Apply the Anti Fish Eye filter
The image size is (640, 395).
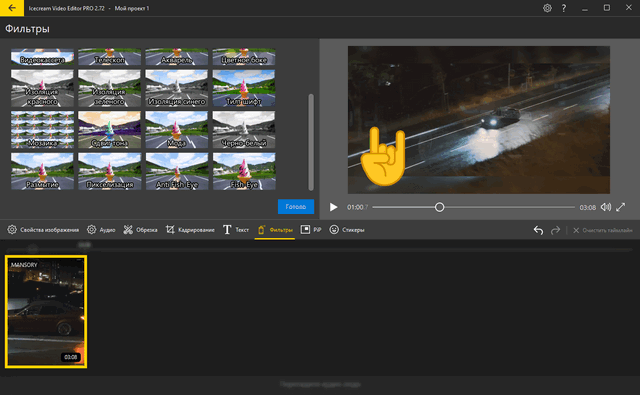coord(177,171)
